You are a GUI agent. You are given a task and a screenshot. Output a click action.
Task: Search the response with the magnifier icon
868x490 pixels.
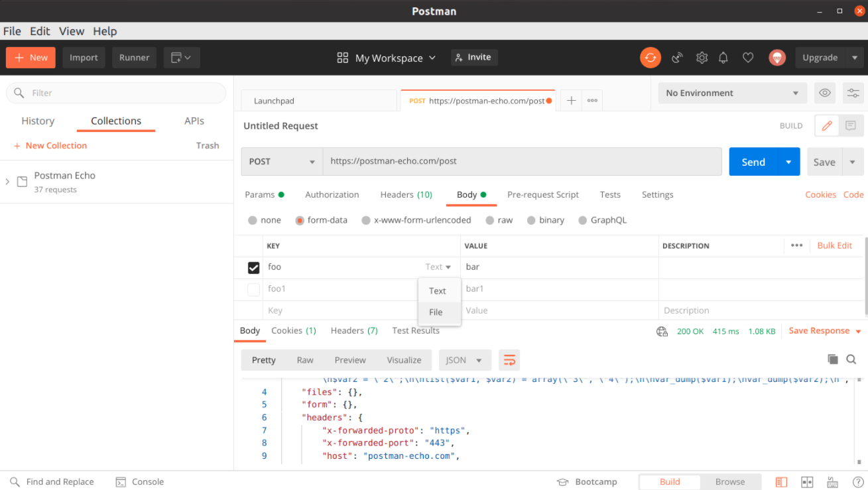(x=851, y=359)
